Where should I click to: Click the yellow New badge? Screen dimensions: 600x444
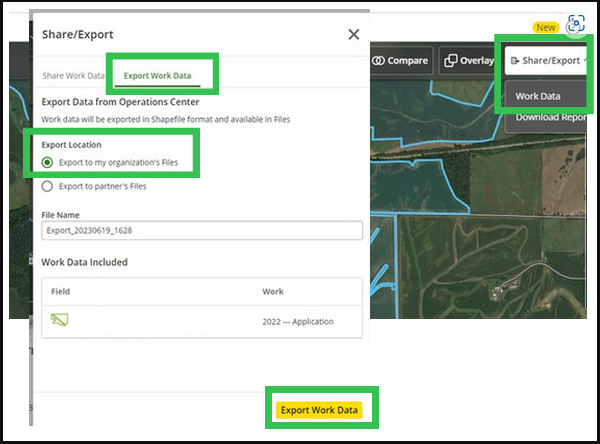[545, 27]
